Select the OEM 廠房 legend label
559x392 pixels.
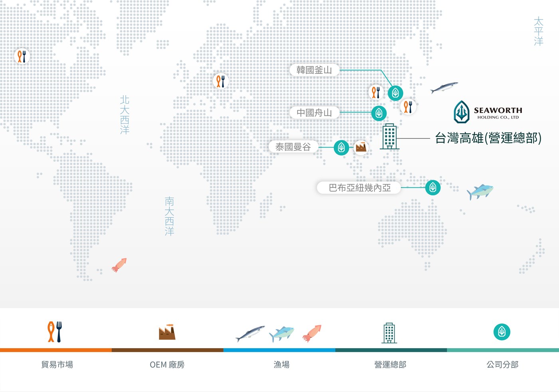[x=167, y=364]
